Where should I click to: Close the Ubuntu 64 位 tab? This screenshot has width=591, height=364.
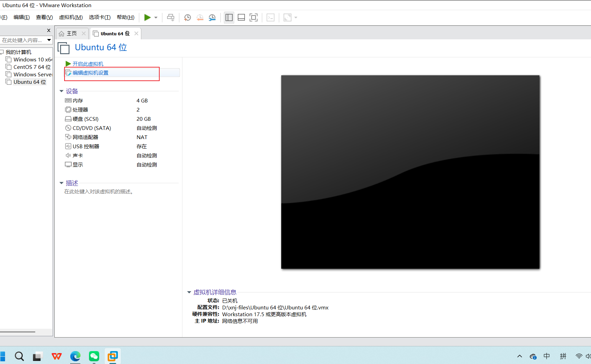click(136, 34)
